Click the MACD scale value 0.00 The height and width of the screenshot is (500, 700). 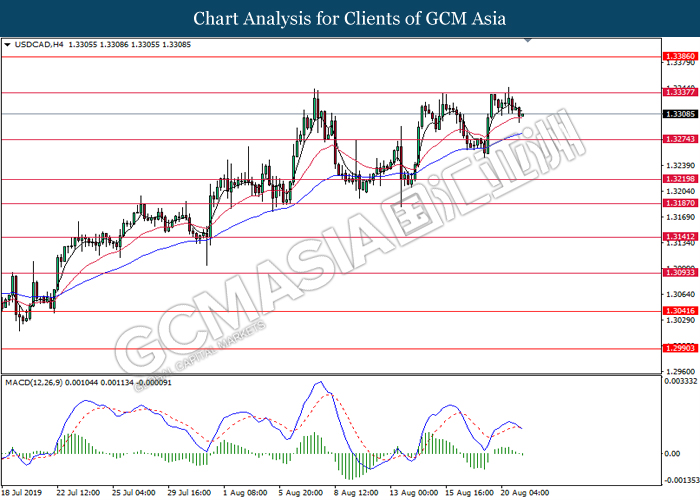tap(672, 454)
